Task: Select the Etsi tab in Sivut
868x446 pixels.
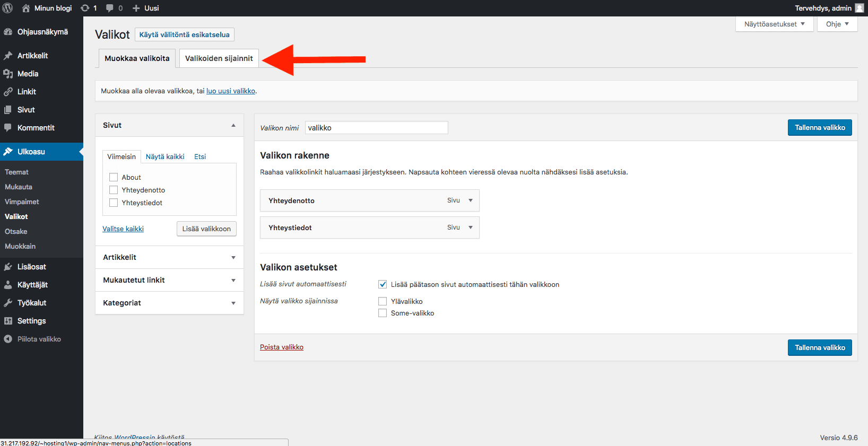Action: tap(200, 156)
